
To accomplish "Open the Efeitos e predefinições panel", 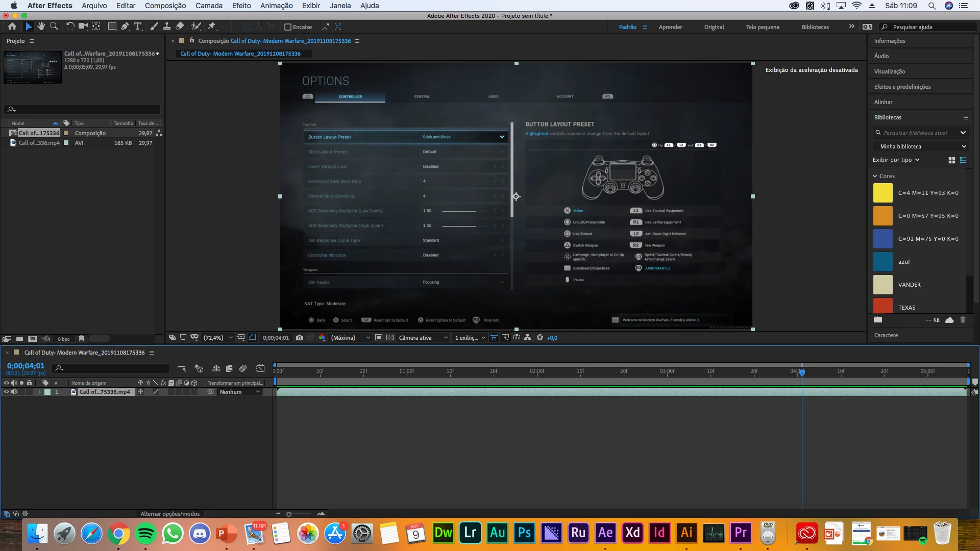I will tap(902, 87).
